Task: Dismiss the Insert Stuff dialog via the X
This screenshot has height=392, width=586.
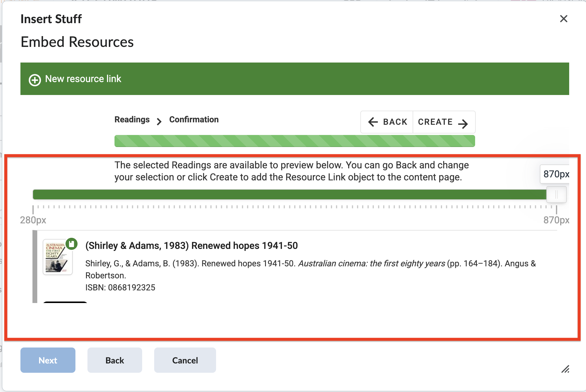Action: tap(564, 19)
